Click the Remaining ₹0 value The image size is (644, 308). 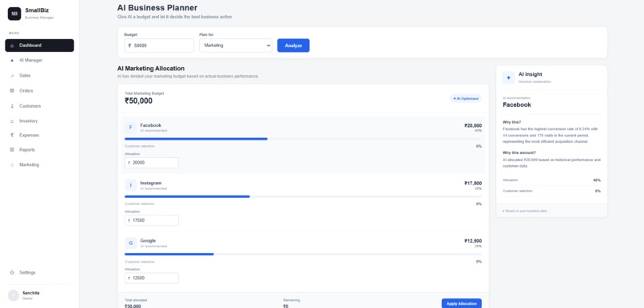point(286,306)
